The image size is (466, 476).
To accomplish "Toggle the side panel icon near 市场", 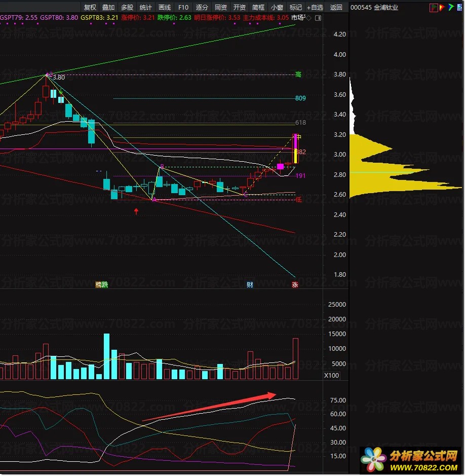I will (x=318, y=18).
